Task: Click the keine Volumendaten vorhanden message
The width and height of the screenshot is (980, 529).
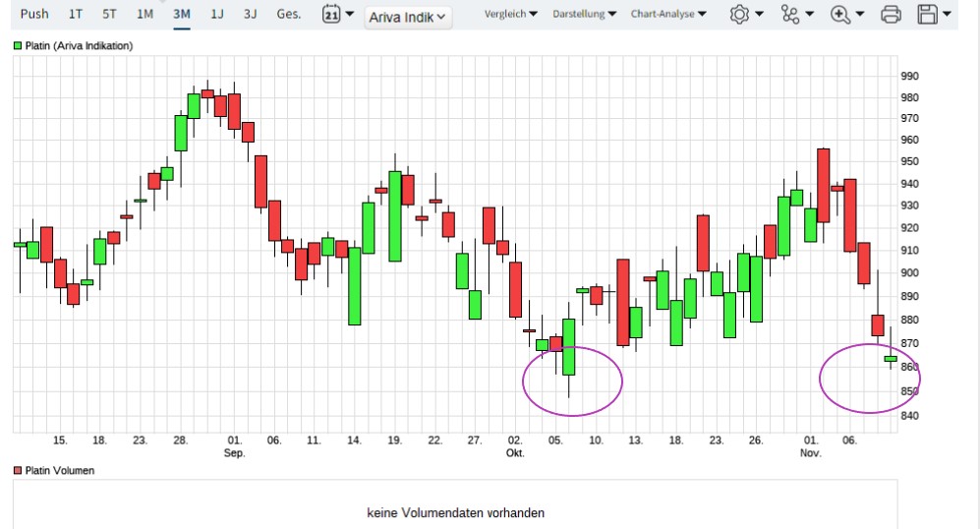Action: point(456,512)
